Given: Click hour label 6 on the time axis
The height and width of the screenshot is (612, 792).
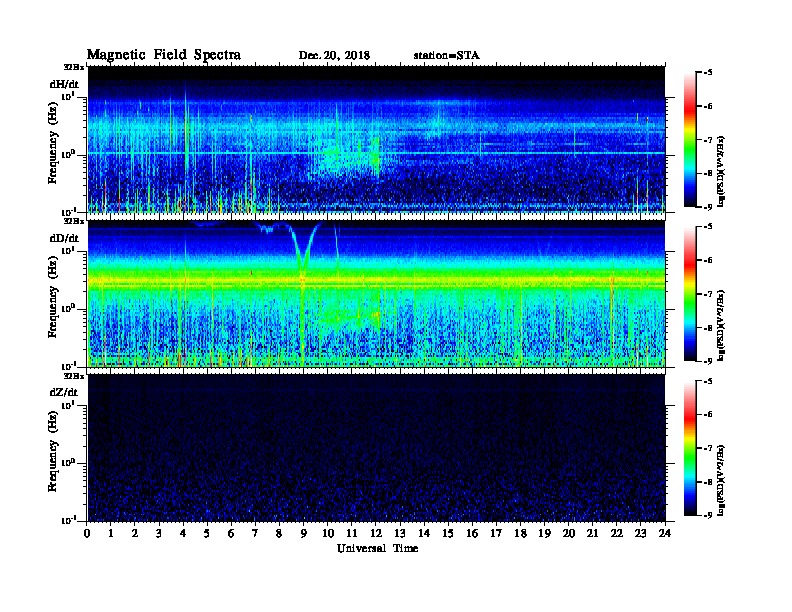Looking at the screenshot, I should 231,533.
